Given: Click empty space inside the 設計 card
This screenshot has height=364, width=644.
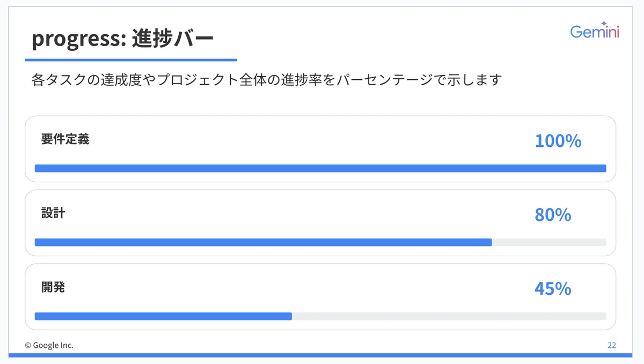Looking at the screenshot, I should pos(301,214).
